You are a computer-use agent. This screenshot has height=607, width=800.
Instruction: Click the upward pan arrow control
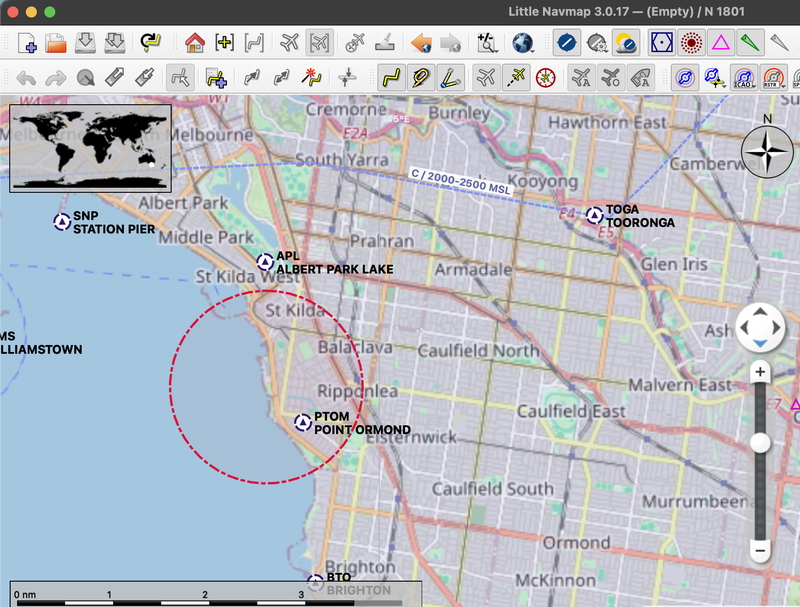[x=759, y=309]
